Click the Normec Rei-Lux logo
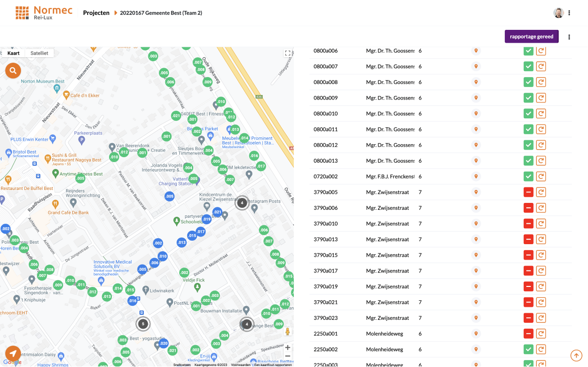Image resolution: width=588 pixels, height=367 pixels. pyautogui.click(x=44, y=13)
